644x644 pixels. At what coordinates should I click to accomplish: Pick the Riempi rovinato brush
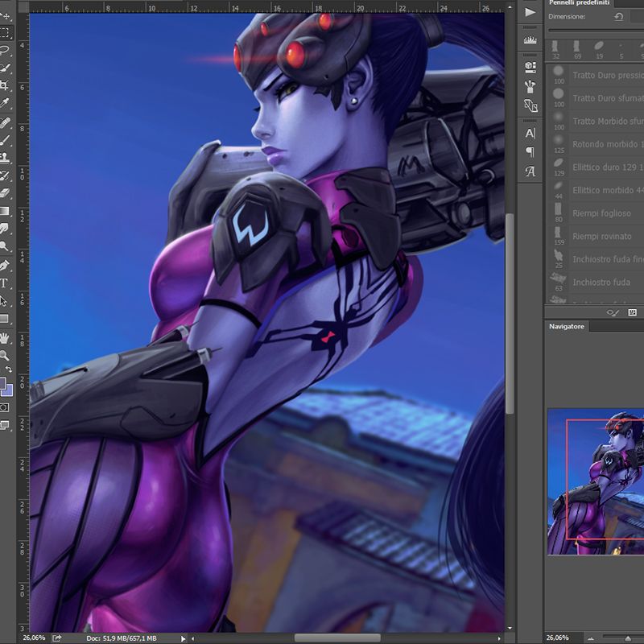tap(596, 236)
